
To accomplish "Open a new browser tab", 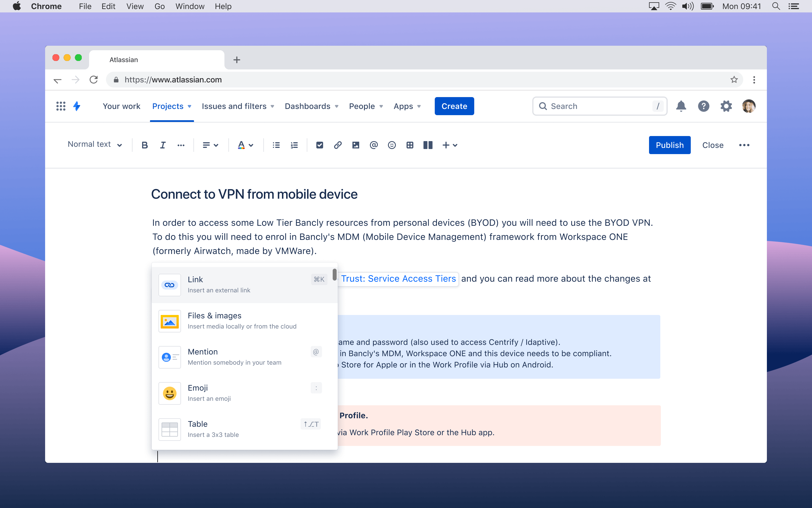I will [x=237, y=60].
